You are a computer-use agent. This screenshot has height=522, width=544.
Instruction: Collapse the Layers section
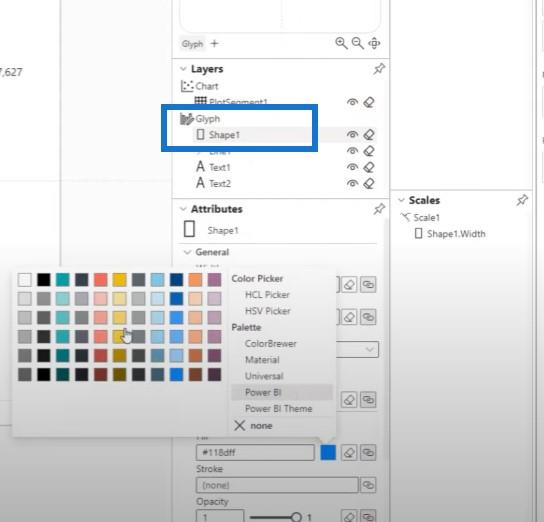click(x=183, y=69)
